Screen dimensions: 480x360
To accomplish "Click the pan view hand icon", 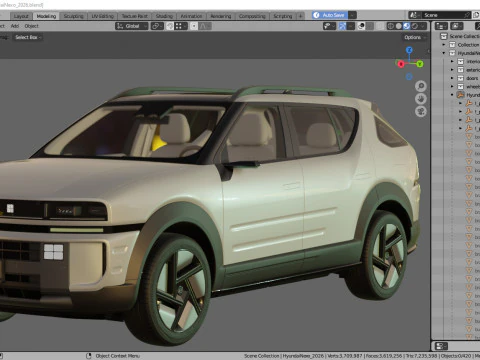I will (x=421, y=99).
